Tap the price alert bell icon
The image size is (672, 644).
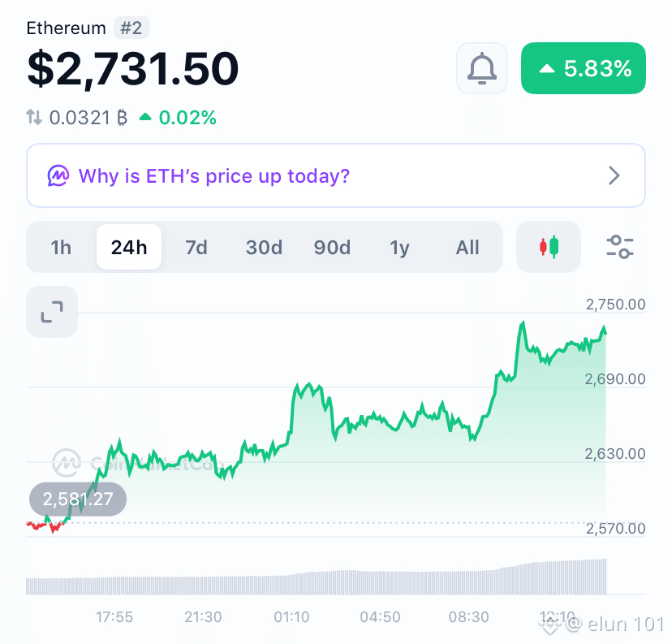tap(482, 68)
